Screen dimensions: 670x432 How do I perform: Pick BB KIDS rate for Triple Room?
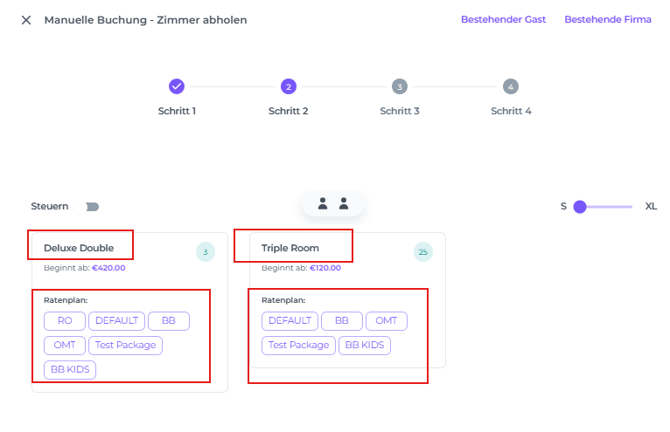click(x=364, y=345)
